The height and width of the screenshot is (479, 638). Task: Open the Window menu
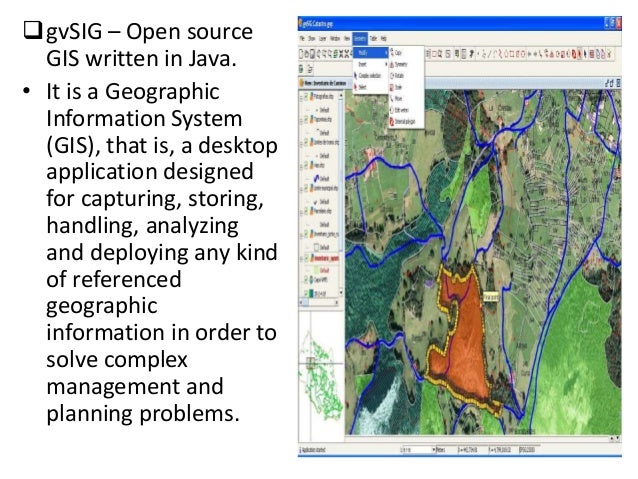(335, 39)
